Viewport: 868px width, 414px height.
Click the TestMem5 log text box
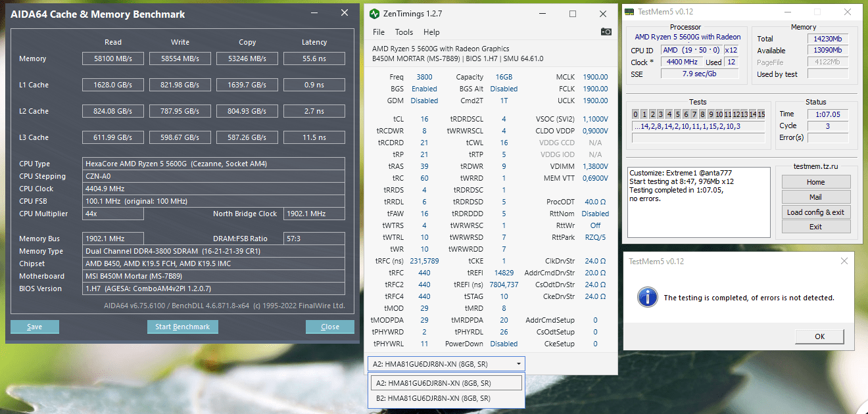pyautogui.click(x=699, y=202)
